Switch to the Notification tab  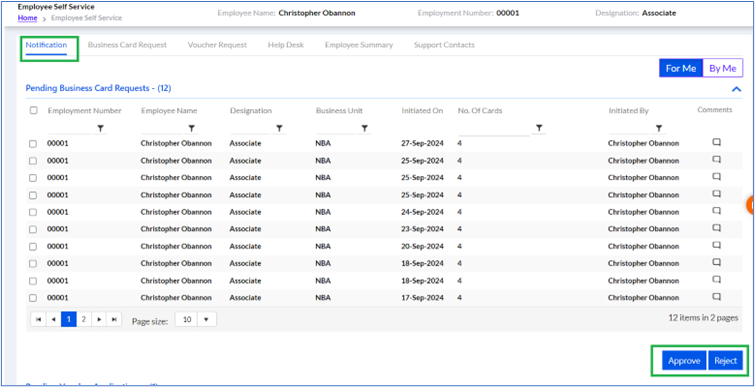[x=46, y=45]
